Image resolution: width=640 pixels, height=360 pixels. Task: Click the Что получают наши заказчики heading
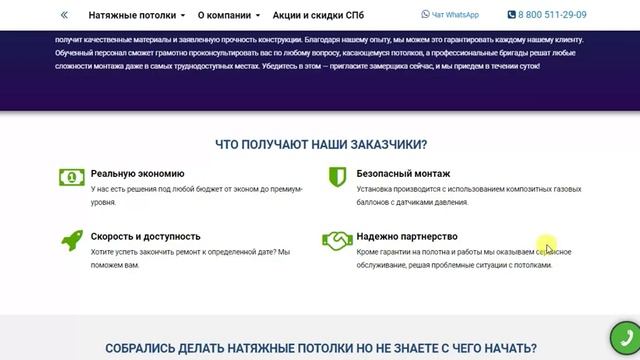(x=321, y=144)
